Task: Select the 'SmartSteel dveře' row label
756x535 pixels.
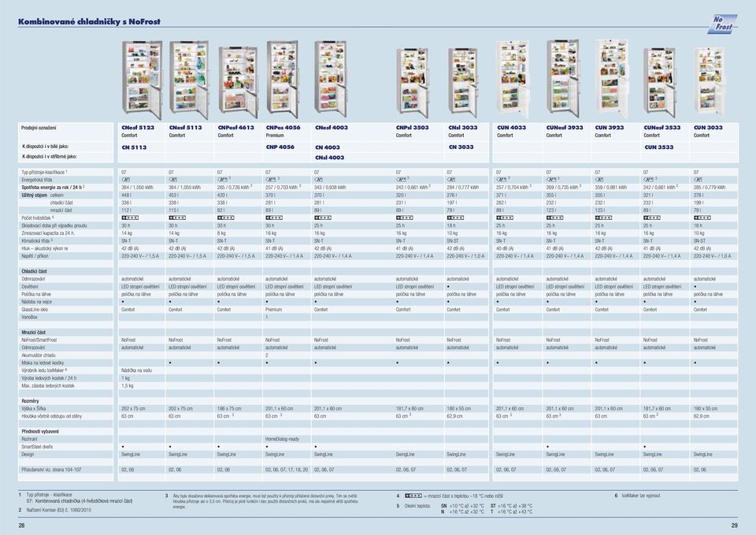Action: [36, 447]
